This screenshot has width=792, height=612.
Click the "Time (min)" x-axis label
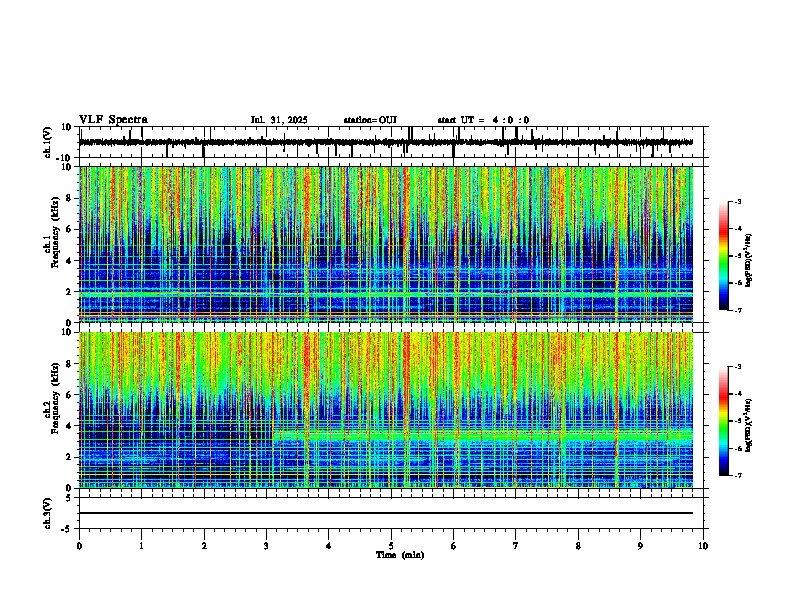pyautogui.click(x=400, y=555)
